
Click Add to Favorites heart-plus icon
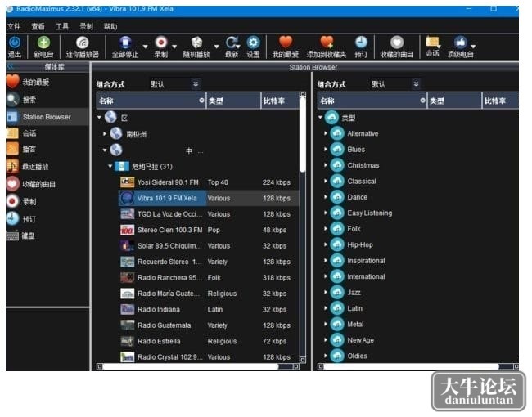(x=327, y=42)
